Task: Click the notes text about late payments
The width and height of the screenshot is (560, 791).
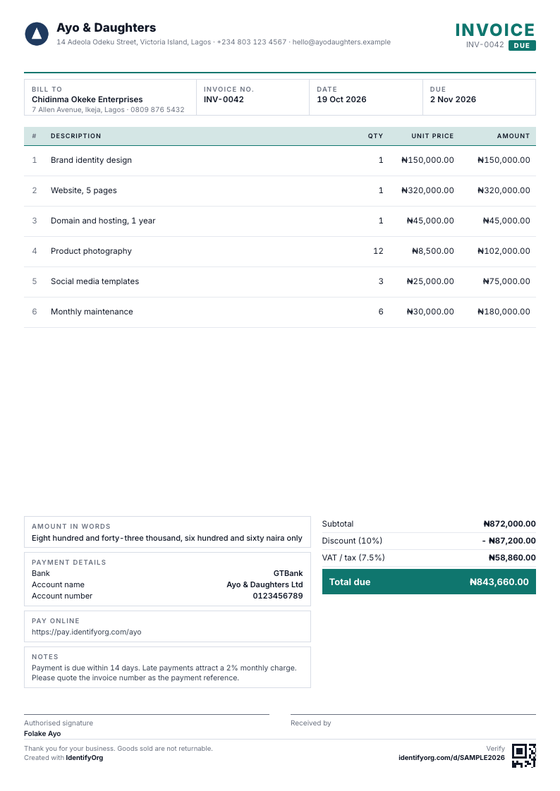Action: (164, 672)
